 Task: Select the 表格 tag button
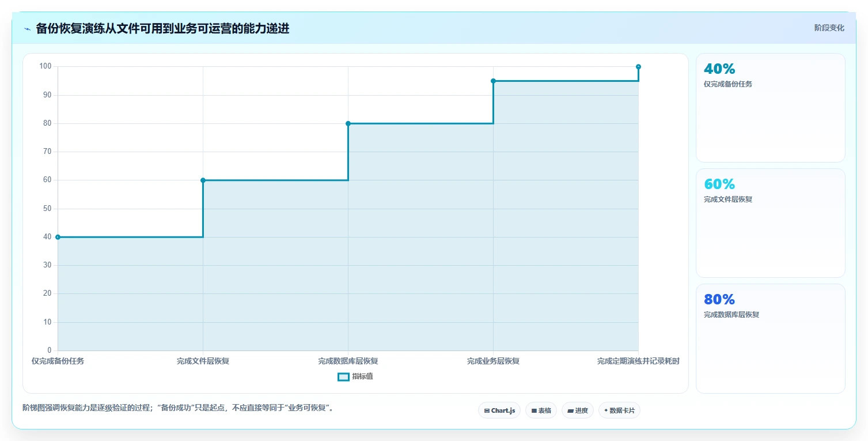click(x=541, y=410)
